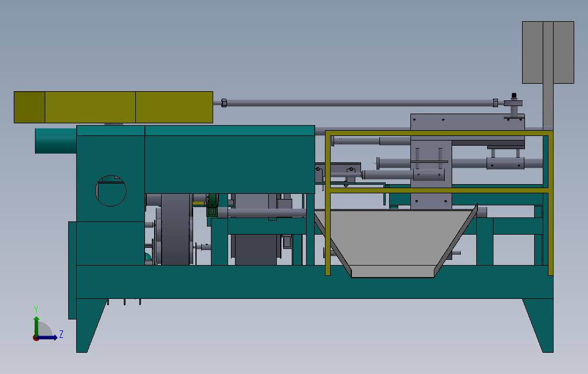Click the blue Z axis arrow of triad
Image resolution: width=588 pixels, height=374 pixels.
click(48, 337)
